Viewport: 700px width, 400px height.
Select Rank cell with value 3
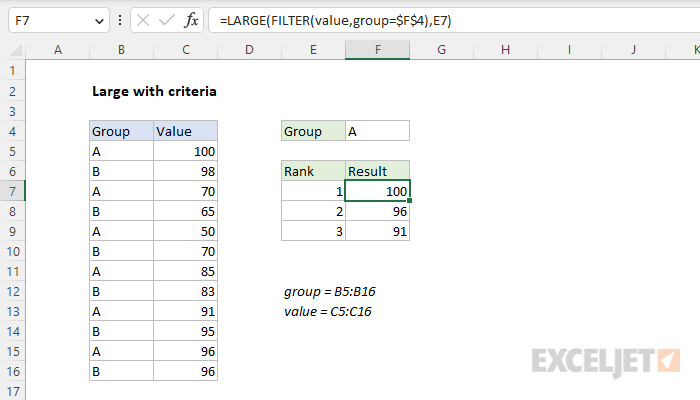click(313, 231)
